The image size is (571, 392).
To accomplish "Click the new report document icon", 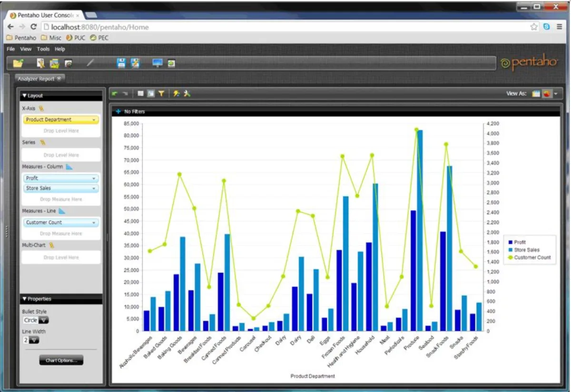I will point(40,63).
